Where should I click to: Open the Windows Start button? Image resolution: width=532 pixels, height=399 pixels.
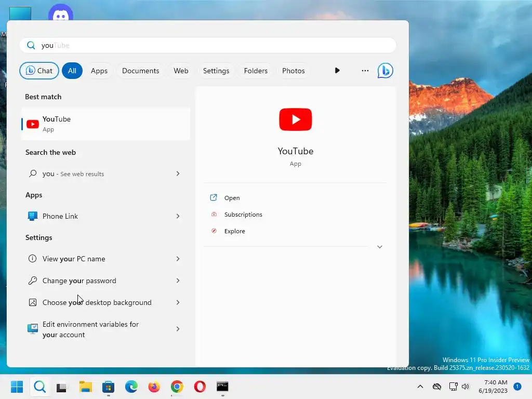pos(17,387)
